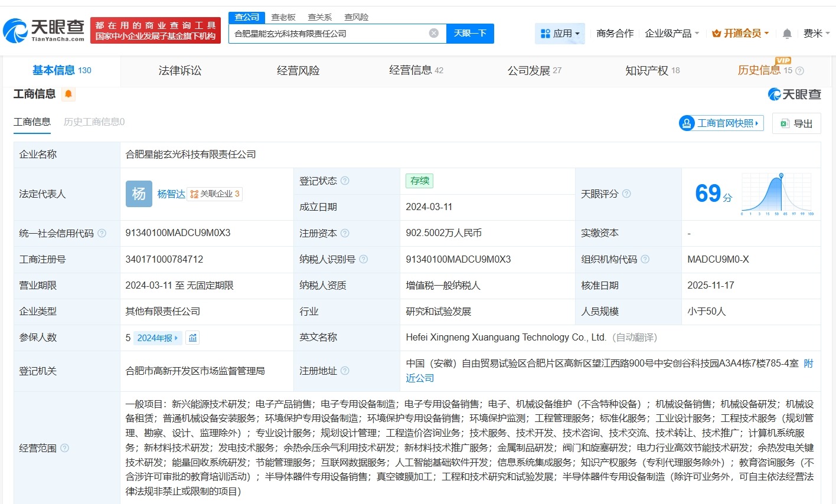This screenshot has height=504, width=836.
Task: Click the 天眼一下 search button
Action: pyautogui.click(x=469, y=34)
